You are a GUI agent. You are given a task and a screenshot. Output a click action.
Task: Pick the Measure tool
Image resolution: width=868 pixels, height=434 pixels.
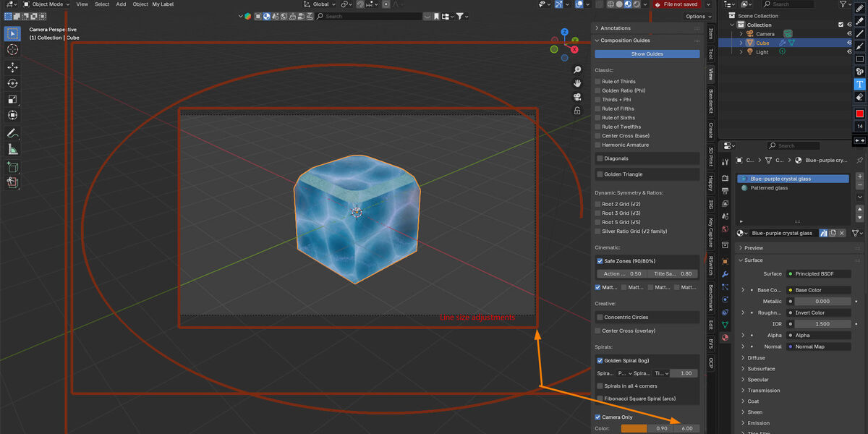(x=12, y=150)
